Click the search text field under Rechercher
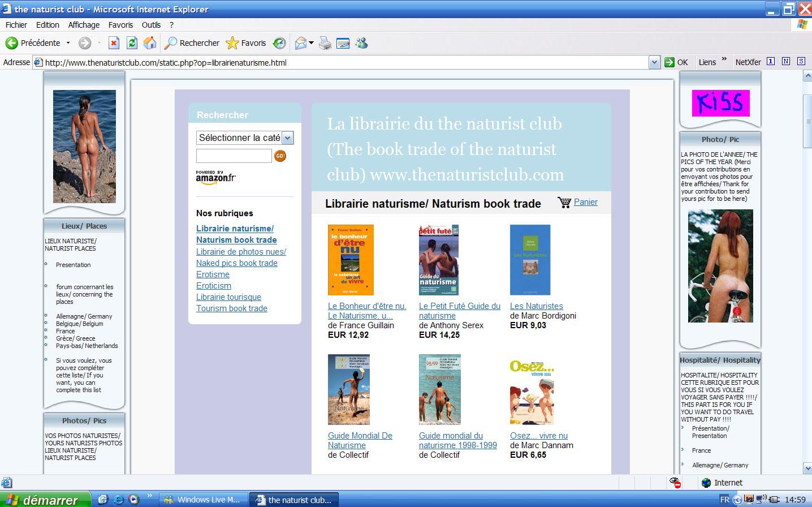 tap(234, 156)
